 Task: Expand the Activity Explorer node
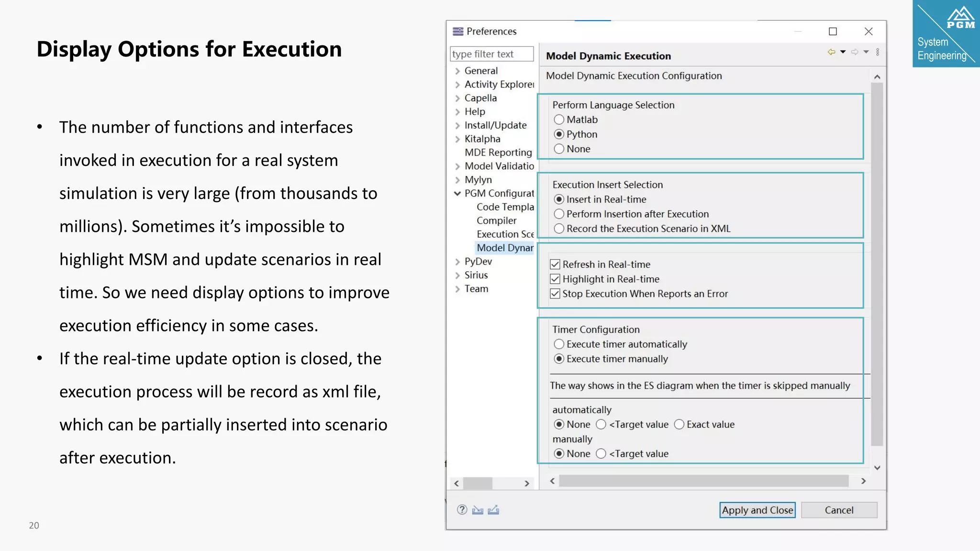coord(457,85)
